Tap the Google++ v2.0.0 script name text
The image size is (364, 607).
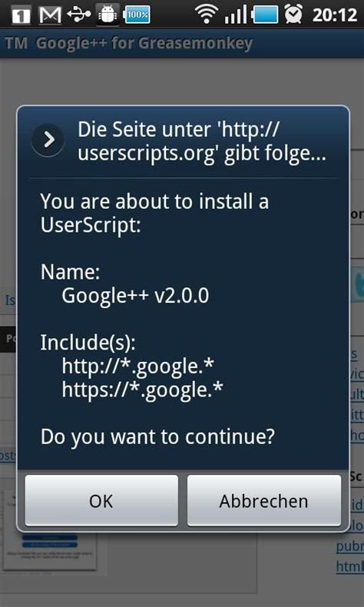[135, 296]
